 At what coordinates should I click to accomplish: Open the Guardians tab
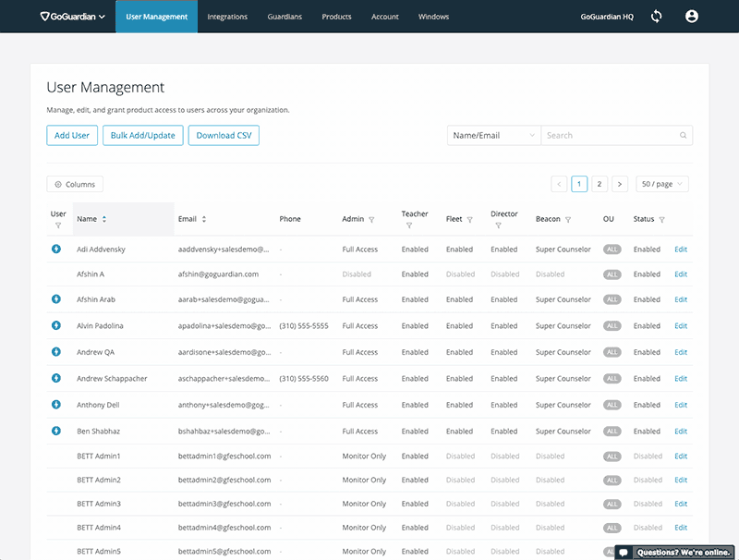(285, 17)
